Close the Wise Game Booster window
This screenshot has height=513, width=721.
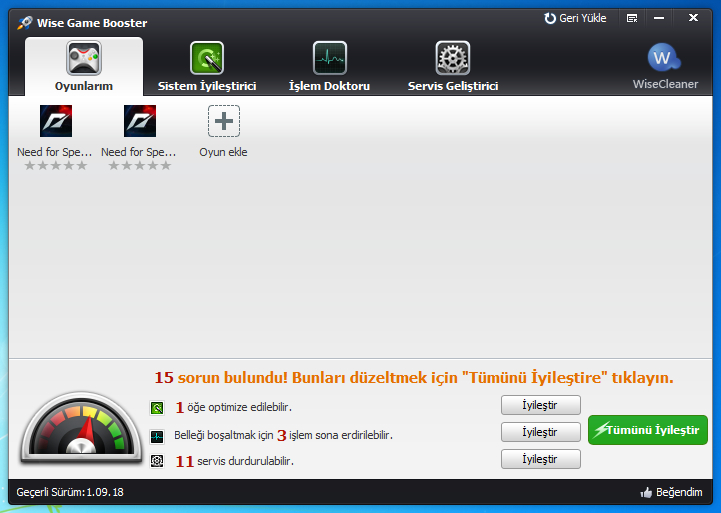(693, 18)
